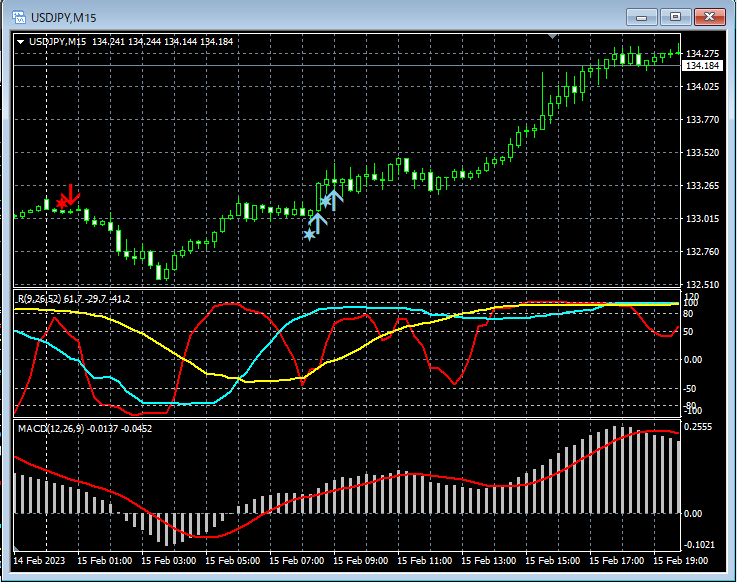Screen dimensions: 738x582
Task: Click the 15 Feb 19:00 time axis label
Action: click(681, 561)
